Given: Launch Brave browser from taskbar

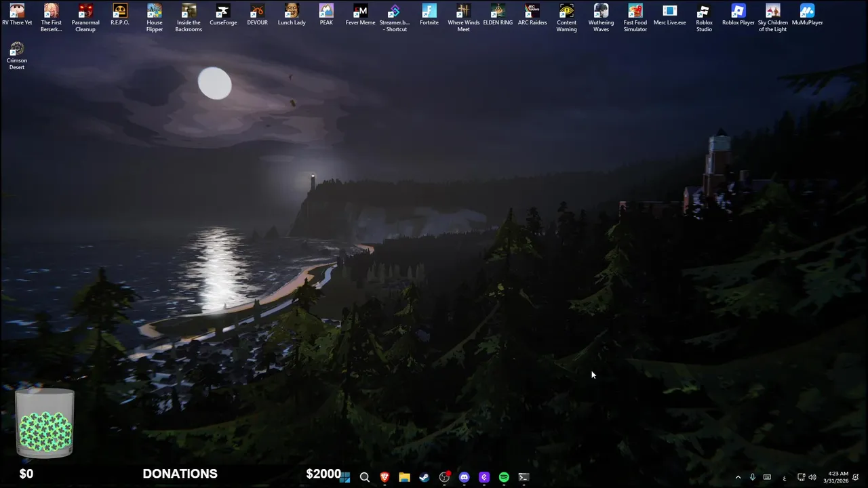Looking at the screenshot, I should coord(384,477).
